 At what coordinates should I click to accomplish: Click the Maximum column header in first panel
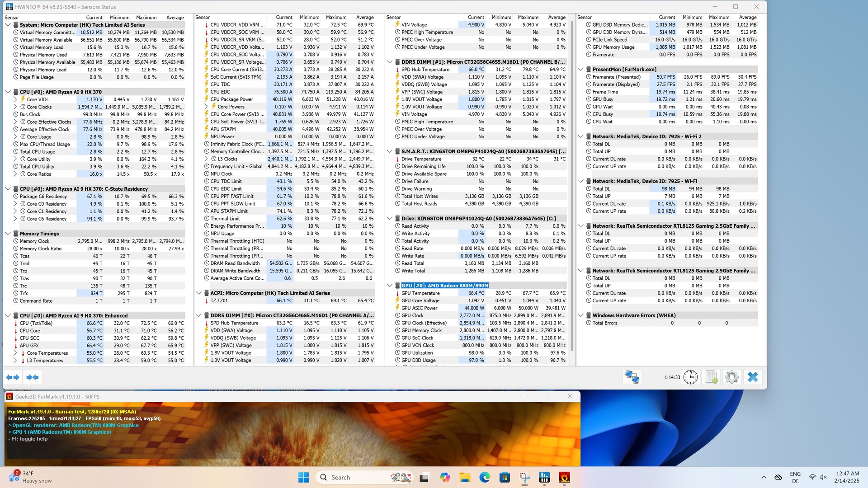146,18
